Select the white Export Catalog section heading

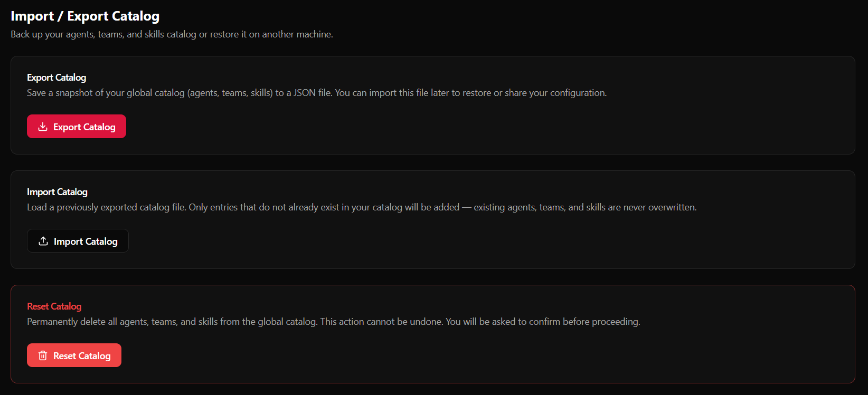56,78
